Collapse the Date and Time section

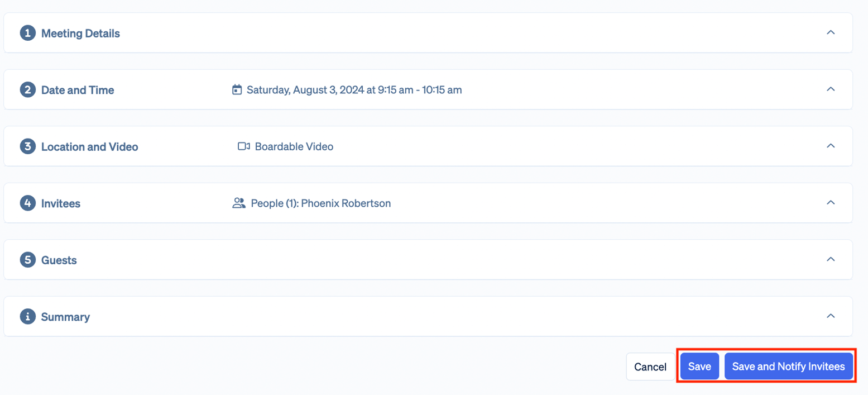pyautogui.click(x=831, y=89)
